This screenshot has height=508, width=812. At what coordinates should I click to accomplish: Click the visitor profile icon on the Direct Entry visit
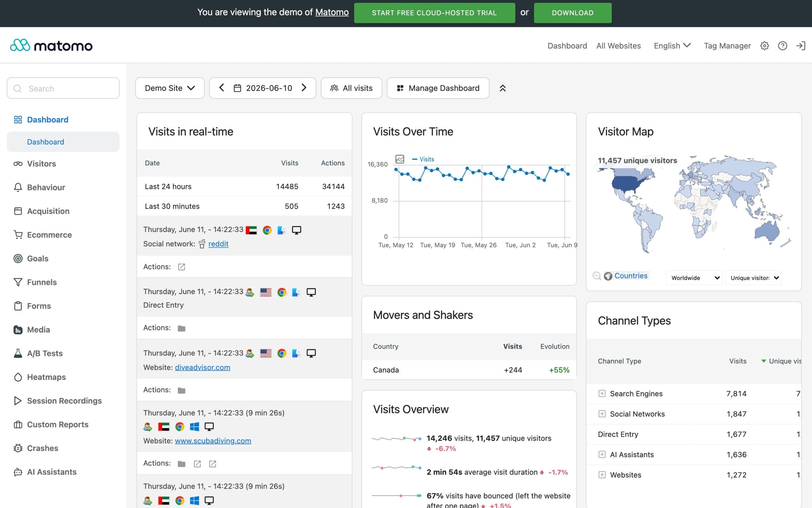[x=250, y=292]
